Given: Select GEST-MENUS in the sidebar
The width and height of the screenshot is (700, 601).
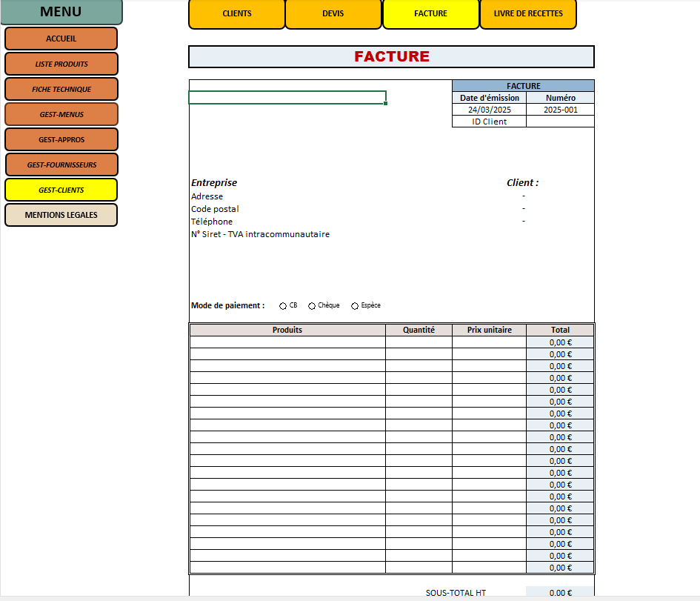Looking at the screenshot, I should click(x=61, y=114).
